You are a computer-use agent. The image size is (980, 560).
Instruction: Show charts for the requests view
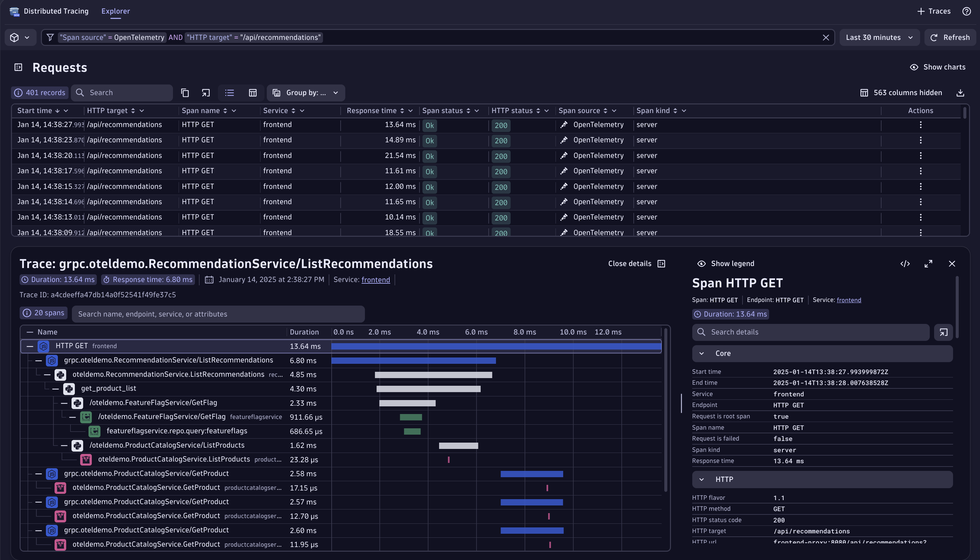[938, 67]
